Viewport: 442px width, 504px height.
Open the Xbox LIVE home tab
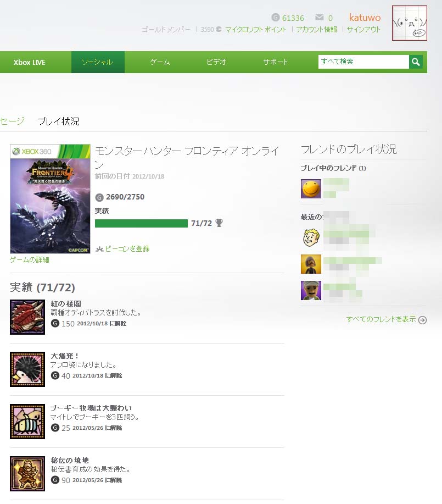coord(29,62)
